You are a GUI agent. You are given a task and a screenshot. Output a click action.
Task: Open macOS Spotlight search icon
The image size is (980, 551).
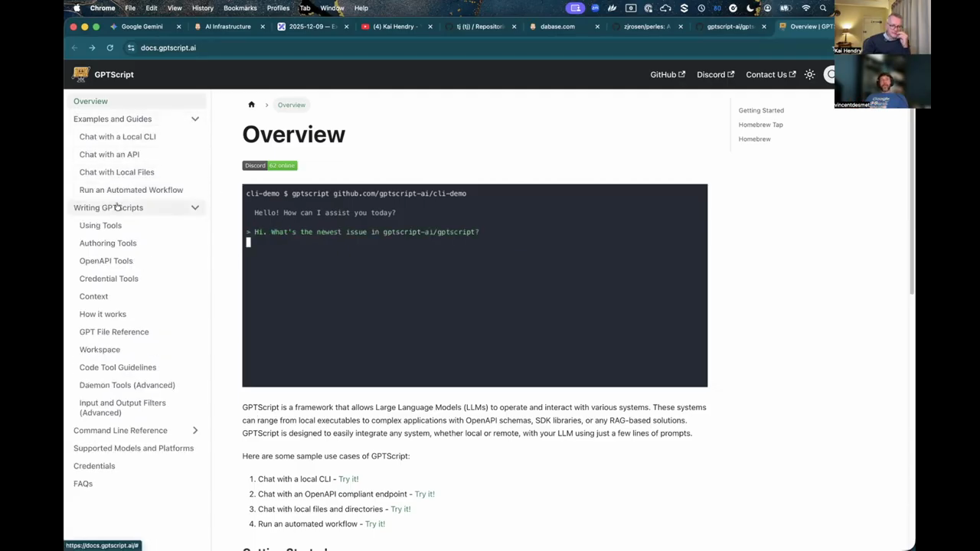click(x=823, y=8)
